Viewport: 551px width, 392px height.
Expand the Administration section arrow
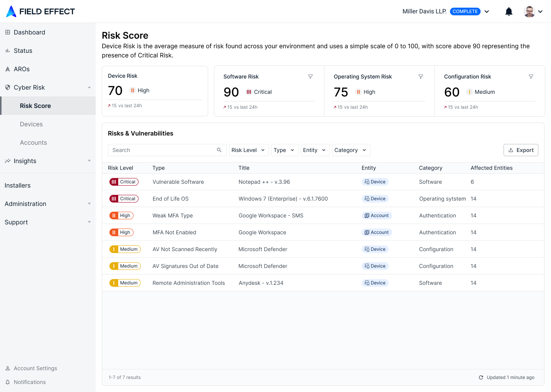[89, 204]
